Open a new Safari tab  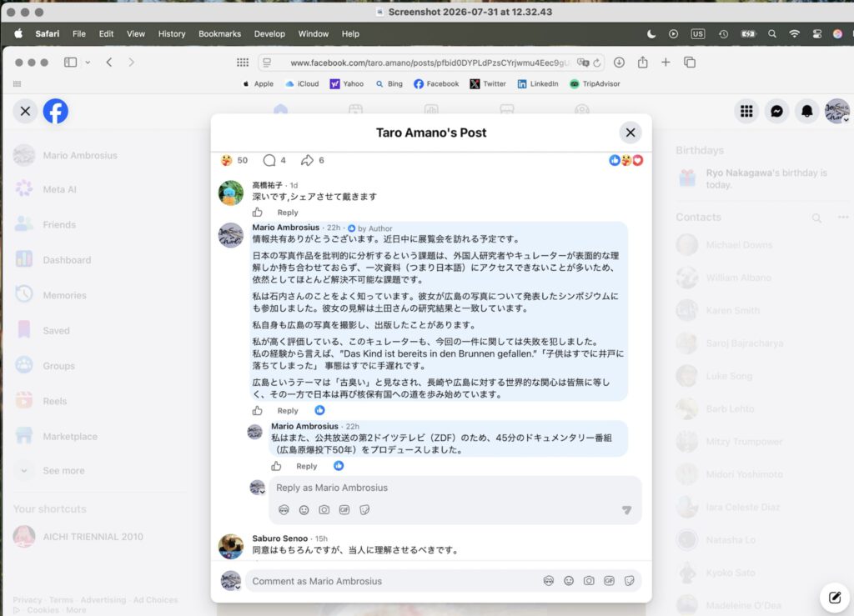(666, 62)
